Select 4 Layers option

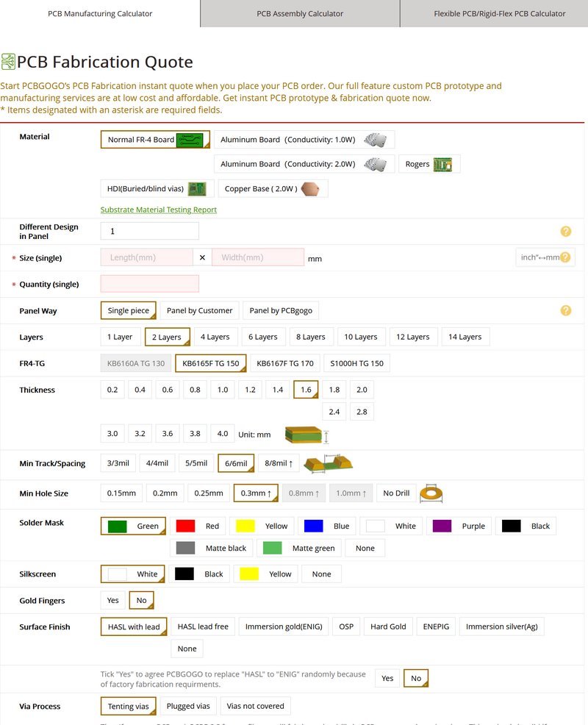215,337
